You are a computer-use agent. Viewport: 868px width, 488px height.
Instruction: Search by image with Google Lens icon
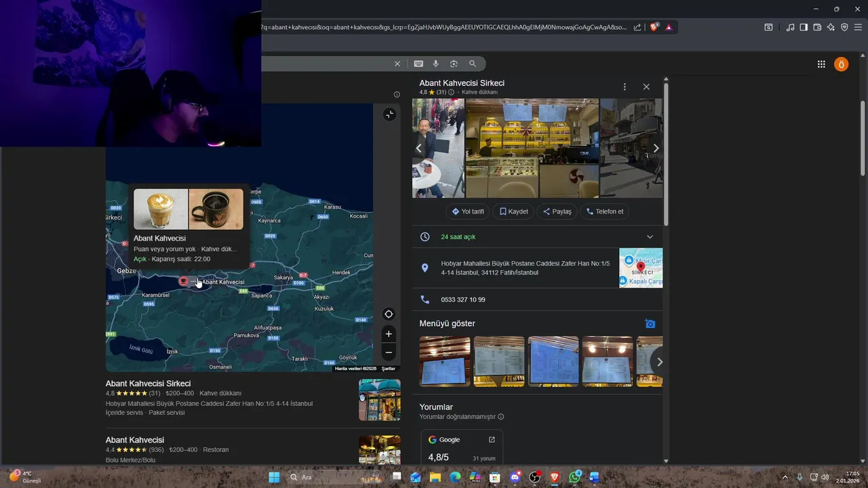tap(454, 64)
